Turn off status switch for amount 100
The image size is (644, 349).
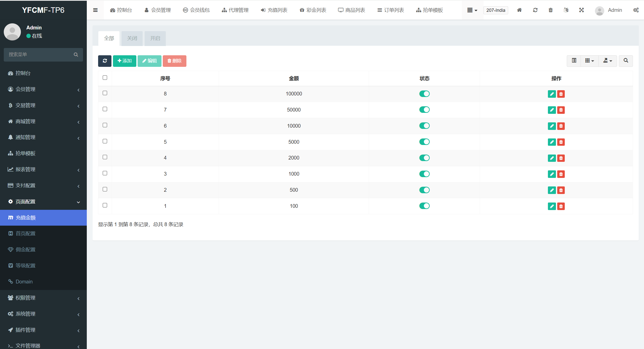point(424,206)
